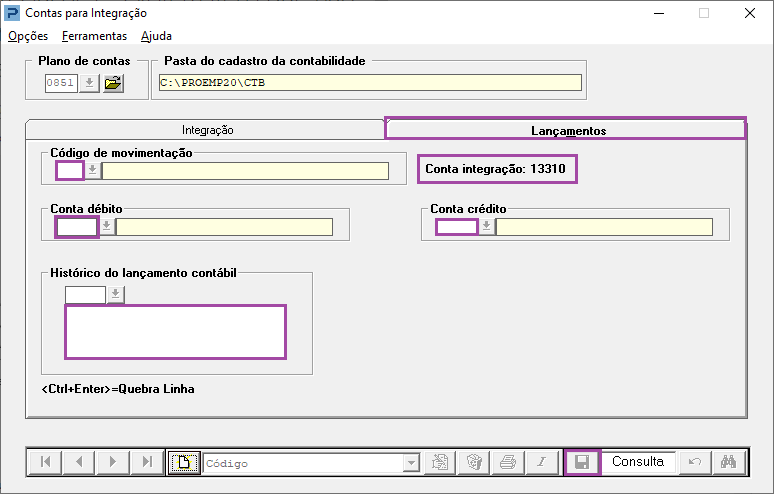Create a new record with page icon
Screen dimensions: 774x494
184,462
